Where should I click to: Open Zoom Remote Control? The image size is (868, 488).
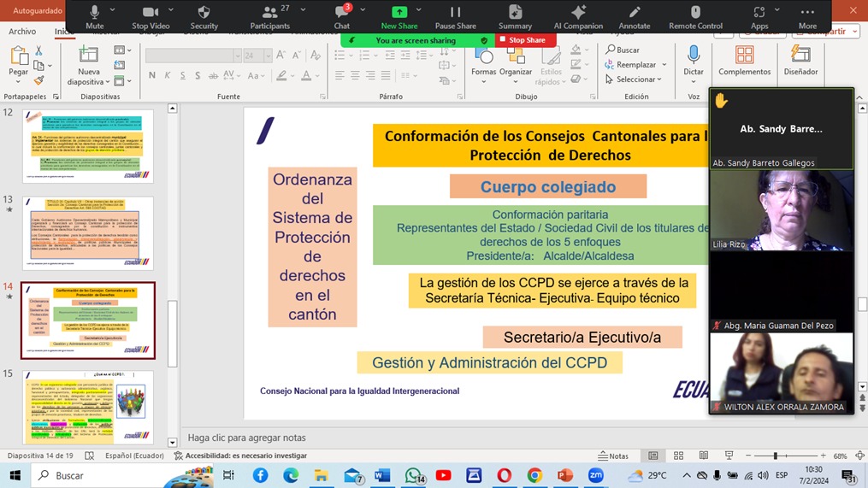[x=695, y=17]
